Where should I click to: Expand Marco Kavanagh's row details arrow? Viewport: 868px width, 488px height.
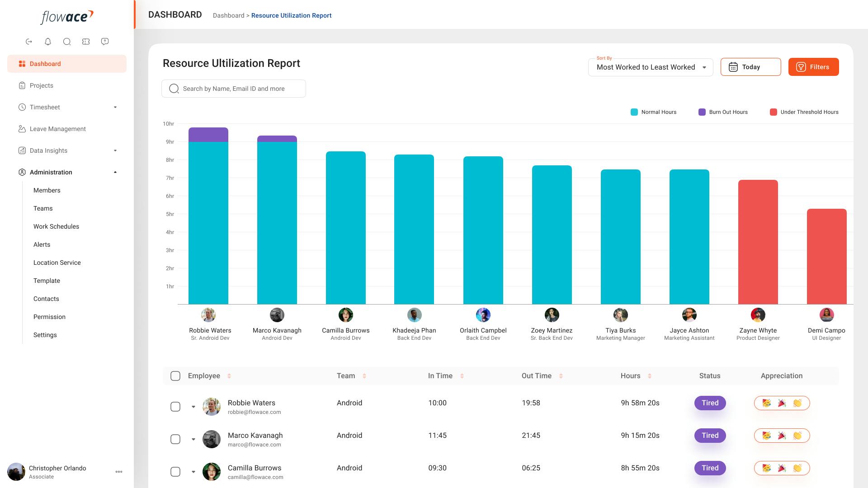click(x=193, y=439)
